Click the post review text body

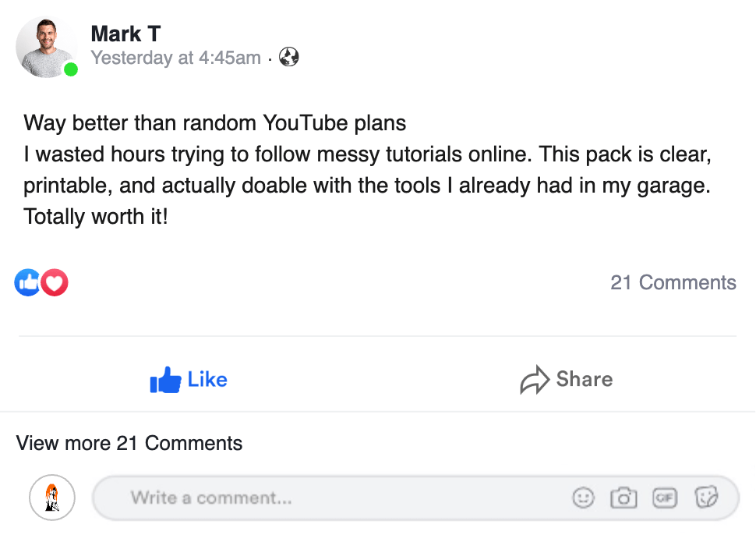366,170
